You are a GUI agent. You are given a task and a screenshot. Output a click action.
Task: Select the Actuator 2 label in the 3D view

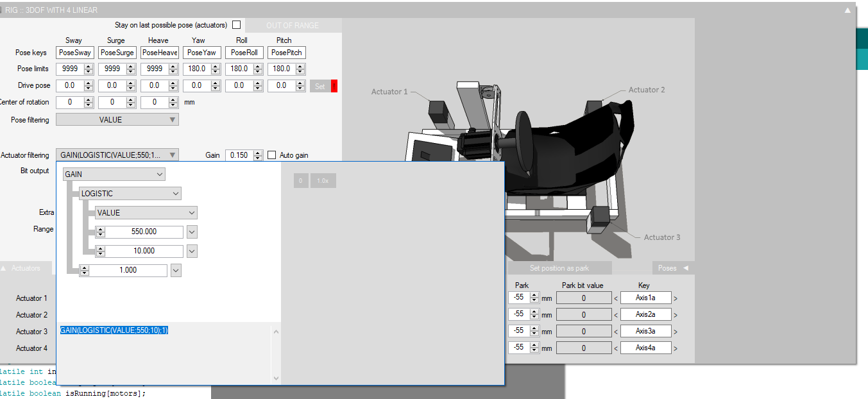pos(647,90)
